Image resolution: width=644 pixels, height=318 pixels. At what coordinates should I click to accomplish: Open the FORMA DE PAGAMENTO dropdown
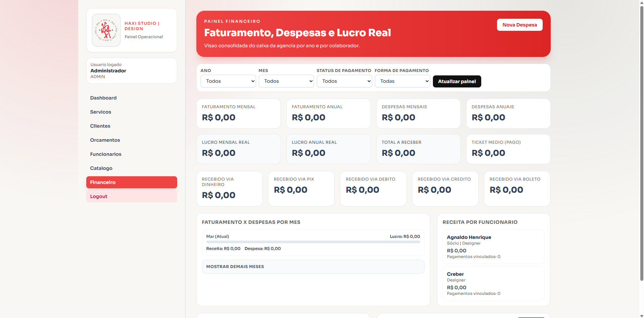click(x=402, y=81)
